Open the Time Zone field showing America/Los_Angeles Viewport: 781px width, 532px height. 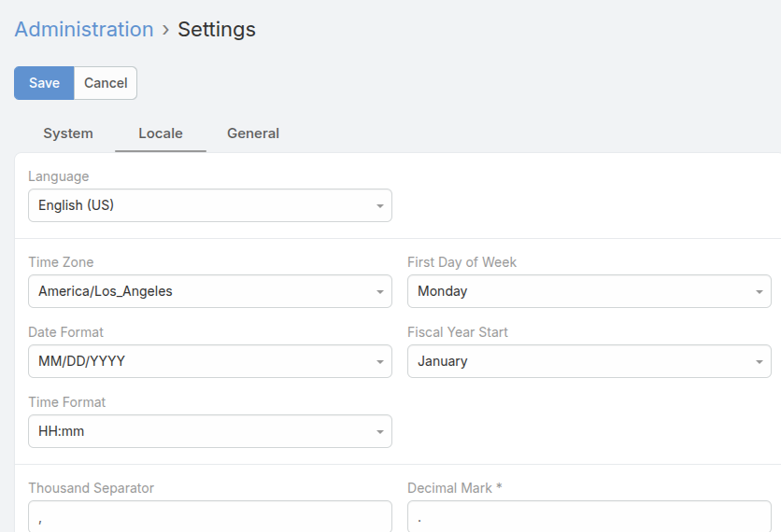point(201,291)
